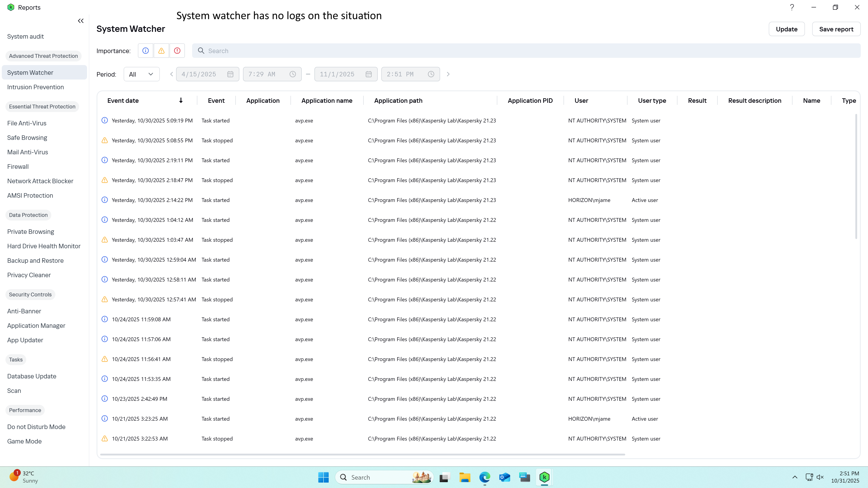Click the search magnifier icon in reports

point(201,51)
